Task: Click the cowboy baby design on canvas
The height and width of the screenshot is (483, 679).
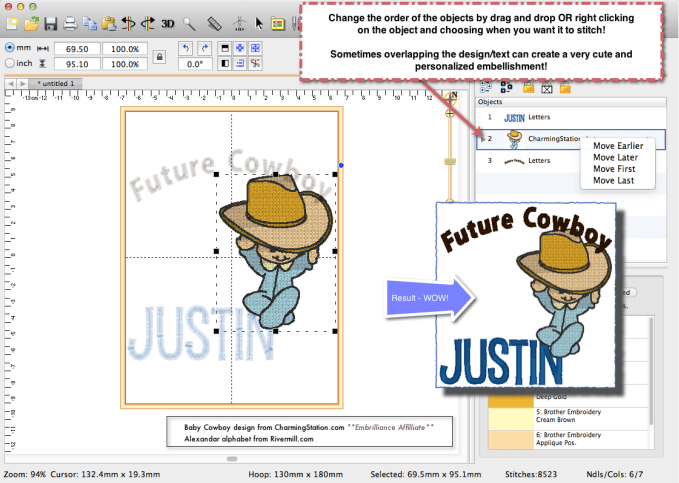Action: [x=276, y=251]
